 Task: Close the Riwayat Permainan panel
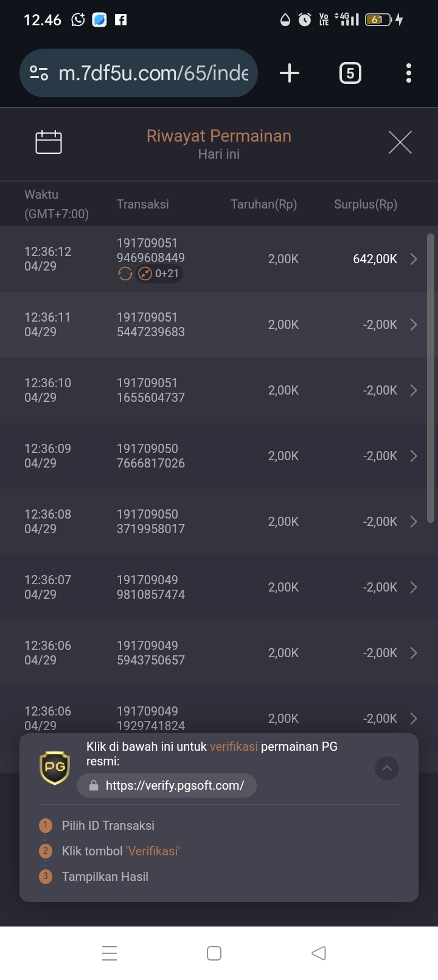click(400, 142)
